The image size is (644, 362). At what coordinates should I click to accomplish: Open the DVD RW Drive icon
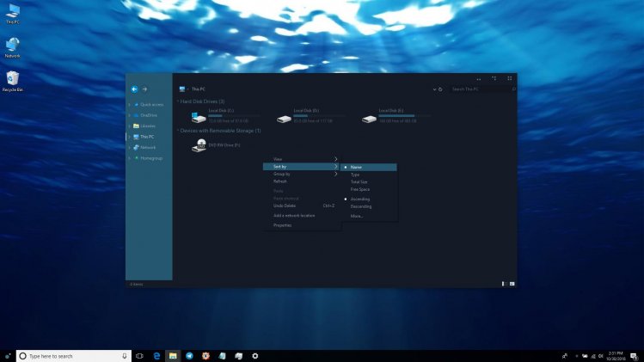point(200,146)
